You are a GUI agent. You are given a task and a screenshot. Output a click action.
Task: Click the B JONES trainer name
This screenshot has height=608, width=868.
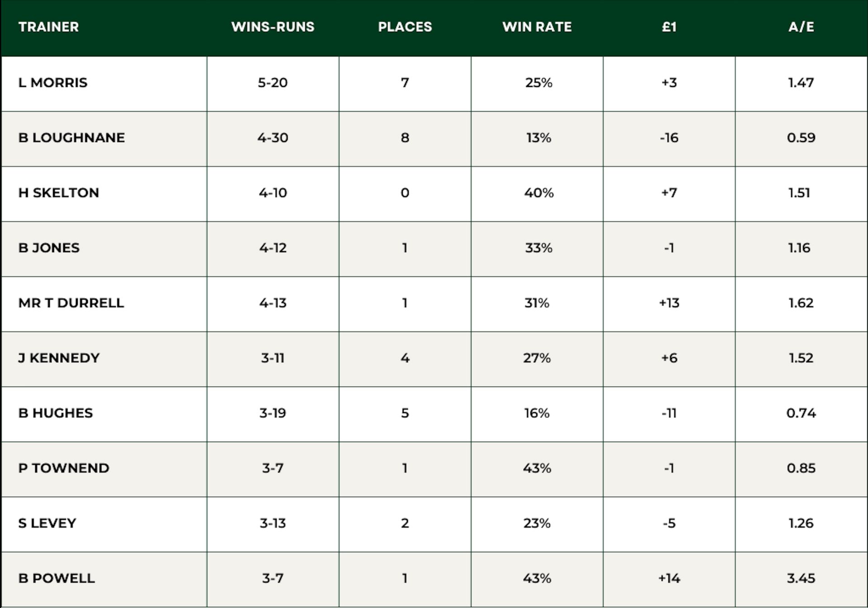tap(49, 248)
